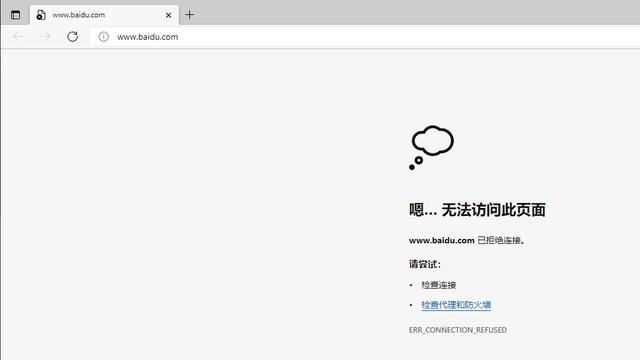Click the 请尝试 label
This screenshot has height=360, width=640.
coord(425,264)
